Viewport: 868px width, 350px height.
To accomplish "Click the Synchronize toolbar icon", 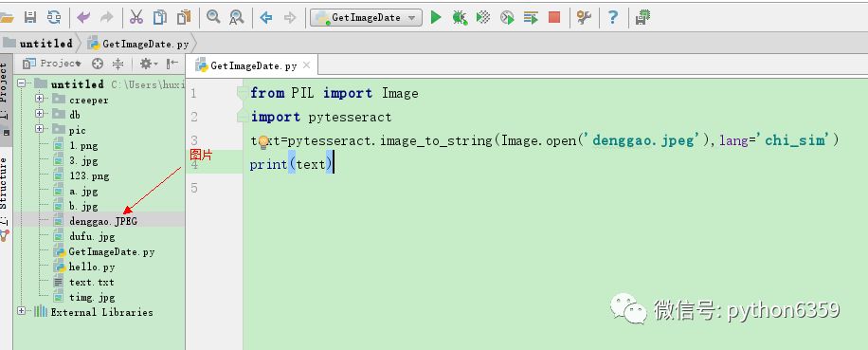I will tap(54, 17).
